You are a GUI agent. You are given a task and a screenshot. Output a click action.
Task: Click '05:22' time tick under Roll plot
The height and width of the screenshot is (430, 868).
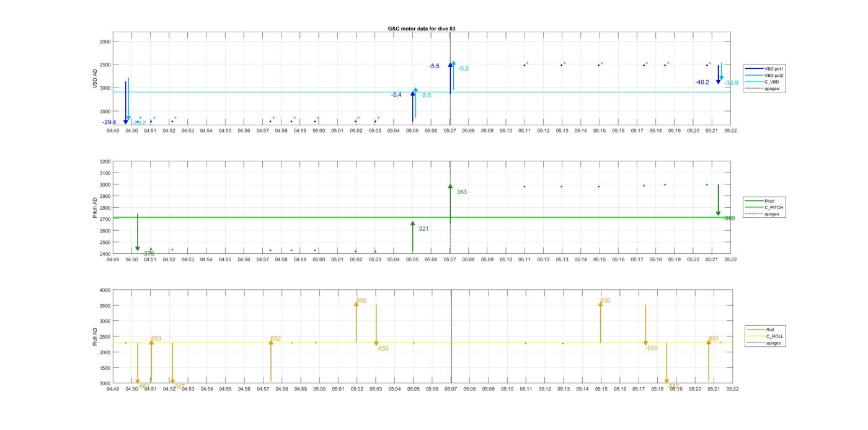(x=732, y=389)
